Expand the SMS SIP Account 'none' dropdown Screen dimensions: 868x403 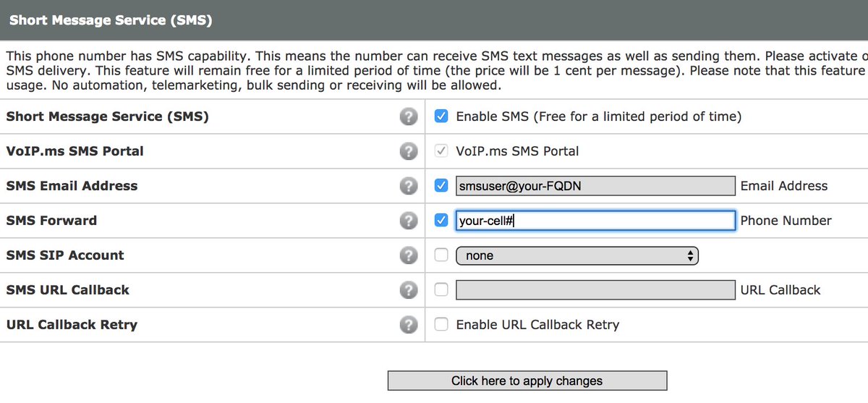click(577, 255)
